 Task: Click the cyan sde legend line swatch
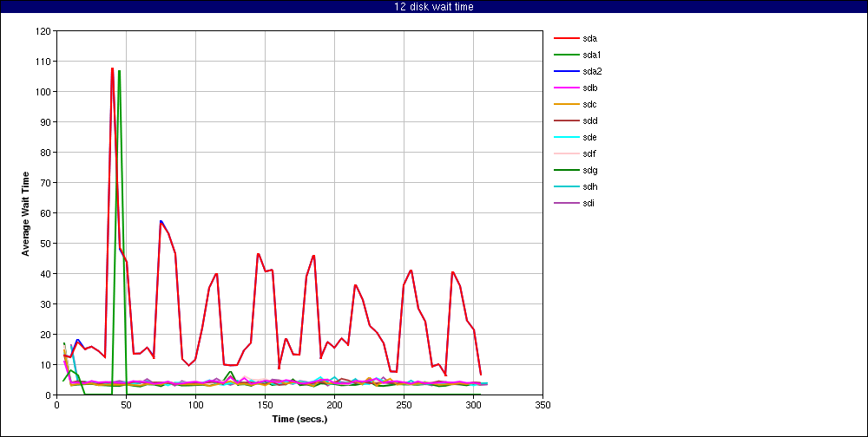click(565, 137)
